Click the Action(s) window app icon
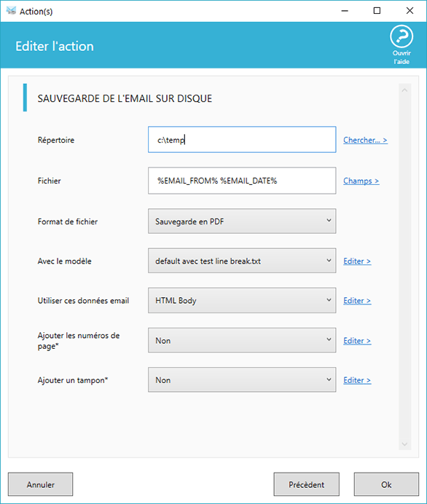The height and width of the screenshot is (504, 427). [x=11, y=11]
